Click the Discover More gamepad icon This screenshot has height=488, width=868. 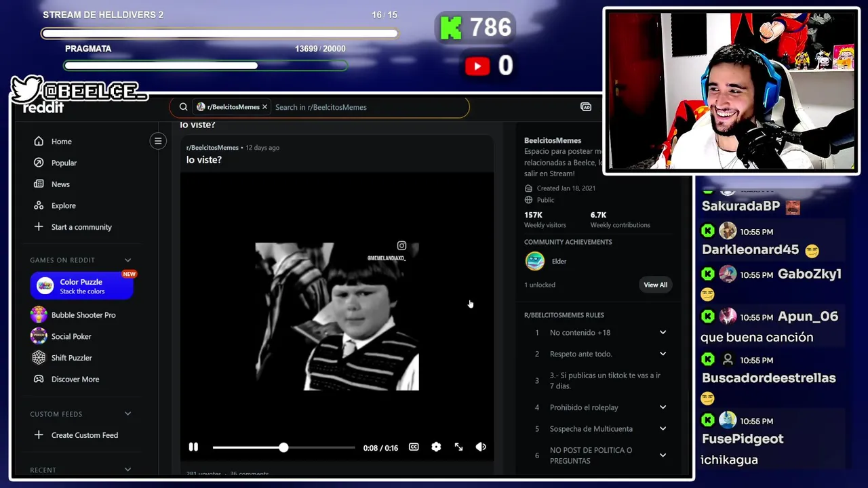pyautogui.click(x=39, y=380)
